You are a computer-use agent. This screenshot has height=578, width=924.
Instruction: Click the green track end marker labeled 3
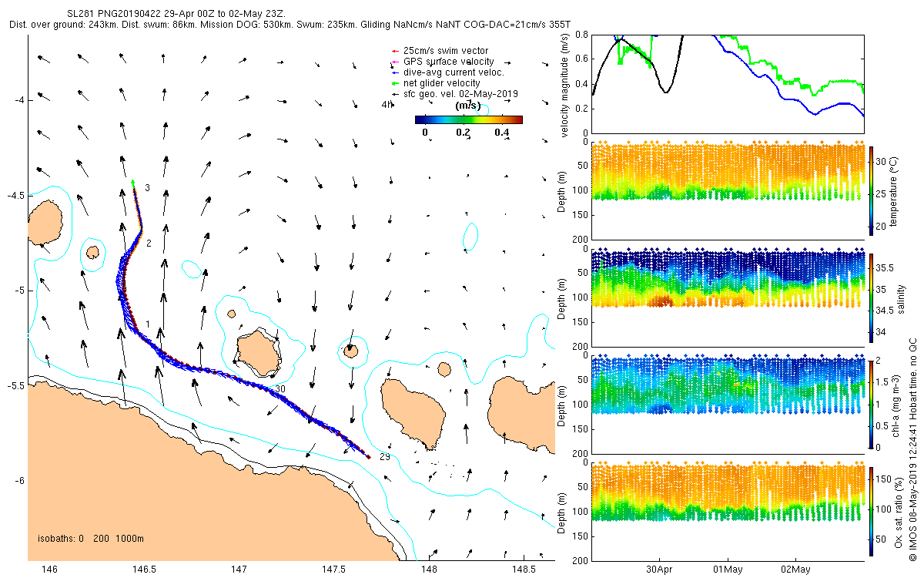(133, 182)
